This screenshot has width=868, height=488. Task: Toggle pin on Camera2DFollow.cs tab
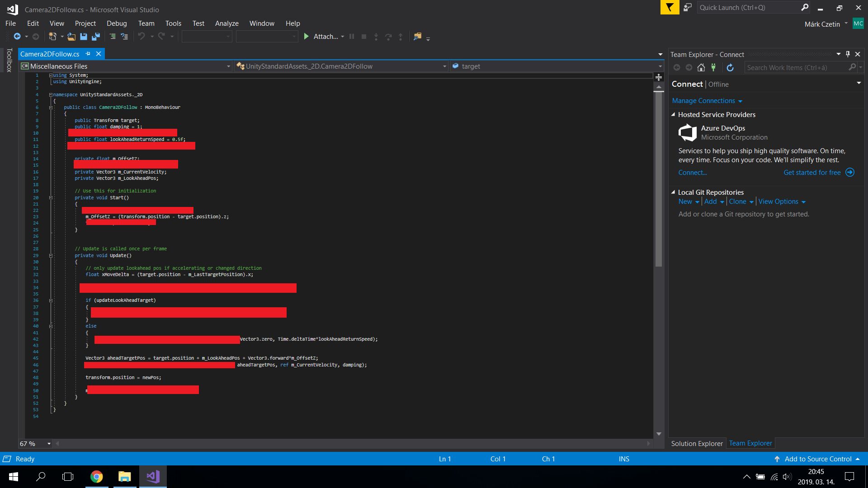[88, 54]
